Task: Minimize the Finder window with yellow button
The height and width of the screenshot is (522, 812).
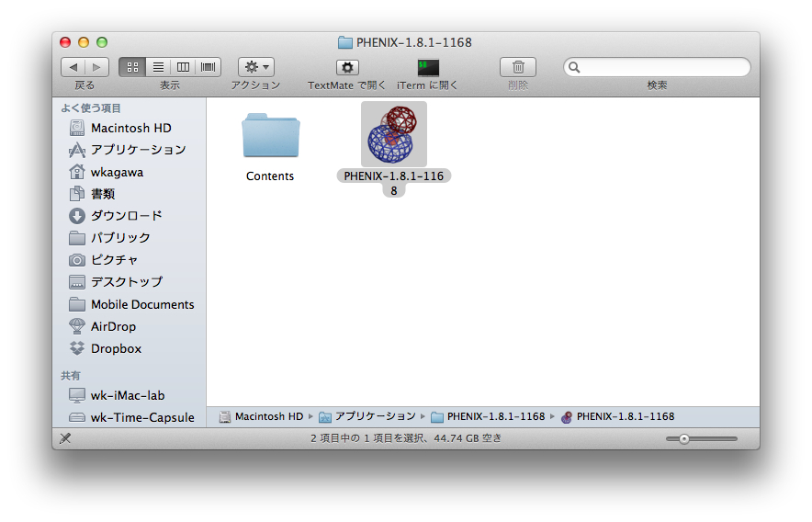Action: pos(84,42)
